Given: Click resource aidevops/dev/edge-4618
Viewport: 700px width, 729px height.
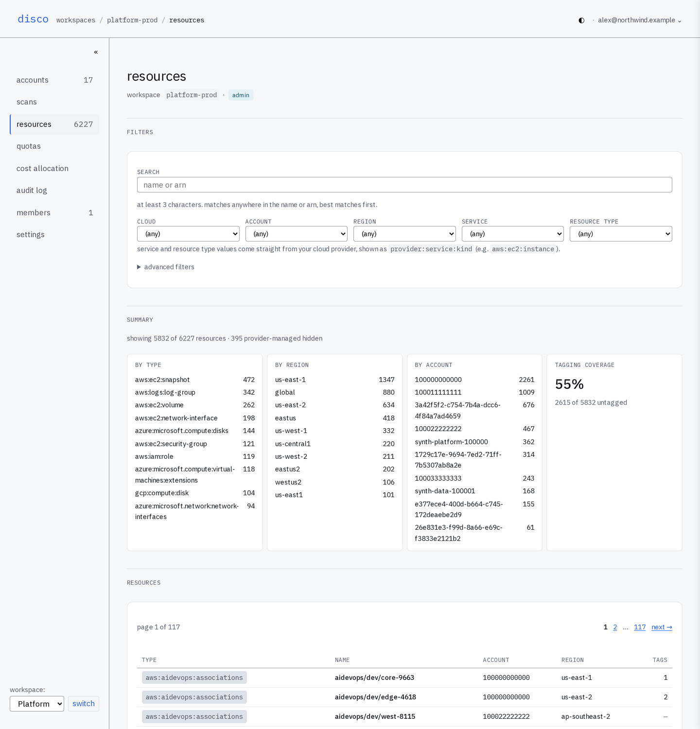Looking at the screenshot, I should coord(375,697).
